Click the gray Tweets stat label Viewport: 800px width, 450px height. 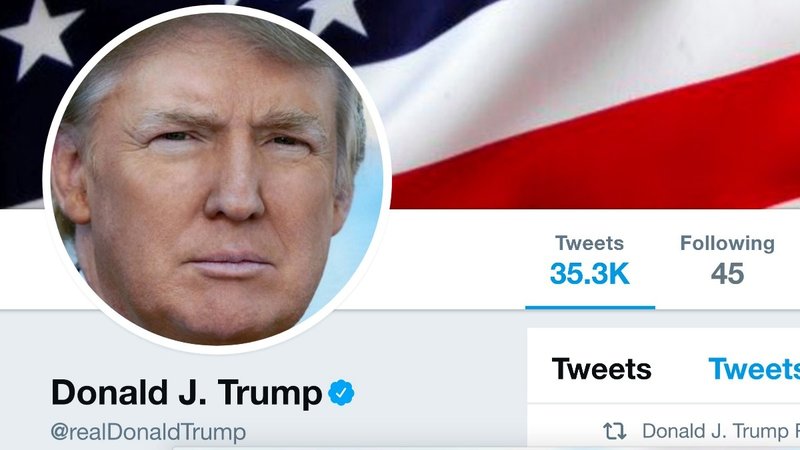pyautogui.click(x=590, y=243)
